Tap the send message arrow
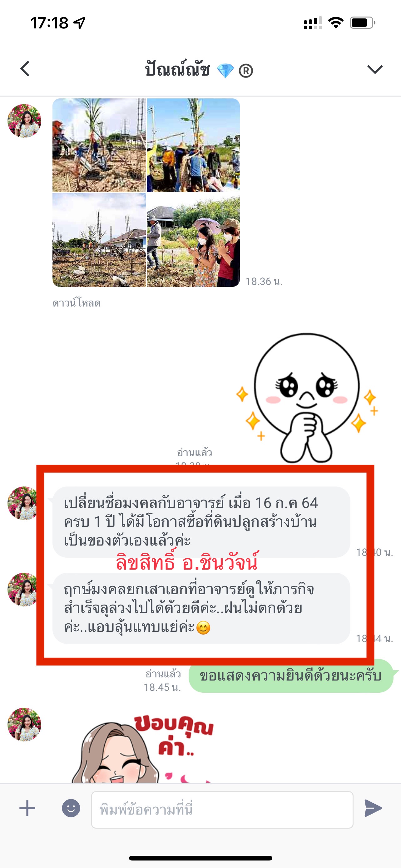The image size is (401, 868). tap(374, 808)
